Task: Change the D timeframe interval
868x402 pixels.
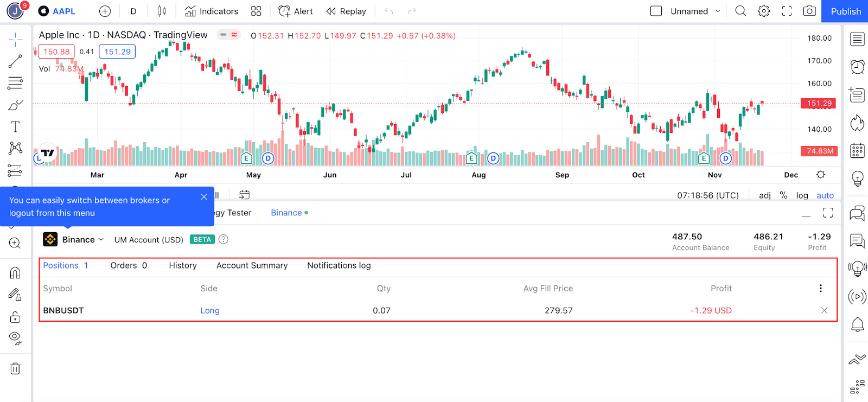Action: point(133,11)
